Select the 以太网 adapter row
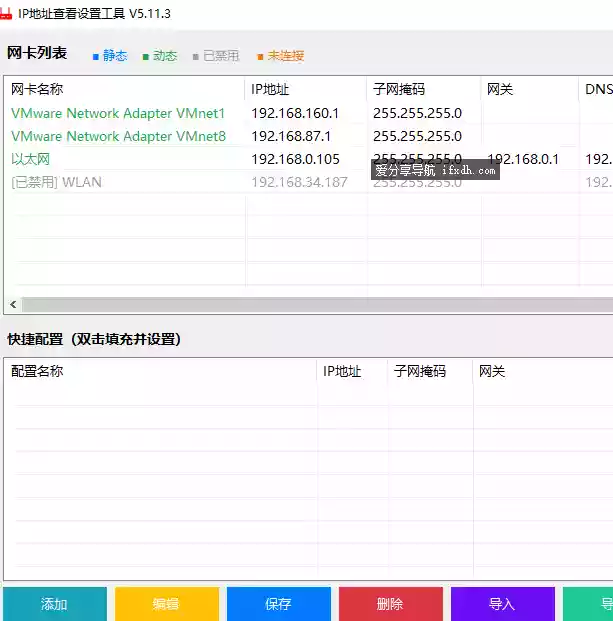Image resolution: width=613 pixels, height=621 pixels. [308, 159]
